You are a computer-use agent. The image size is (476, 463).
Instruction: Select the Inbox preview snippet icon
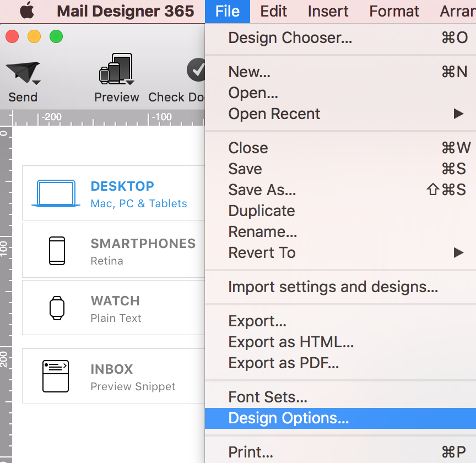point(56,376)
